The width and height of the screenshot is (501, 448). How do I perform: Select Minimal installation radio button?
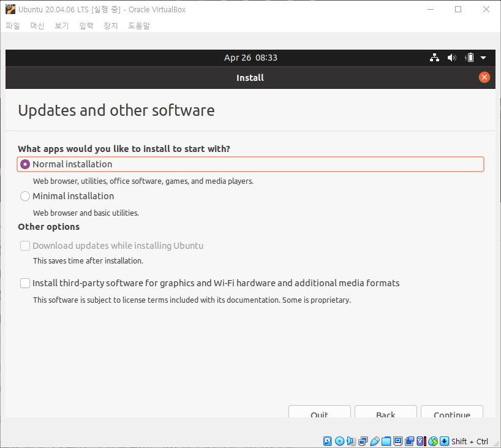(x=25, y=196)
